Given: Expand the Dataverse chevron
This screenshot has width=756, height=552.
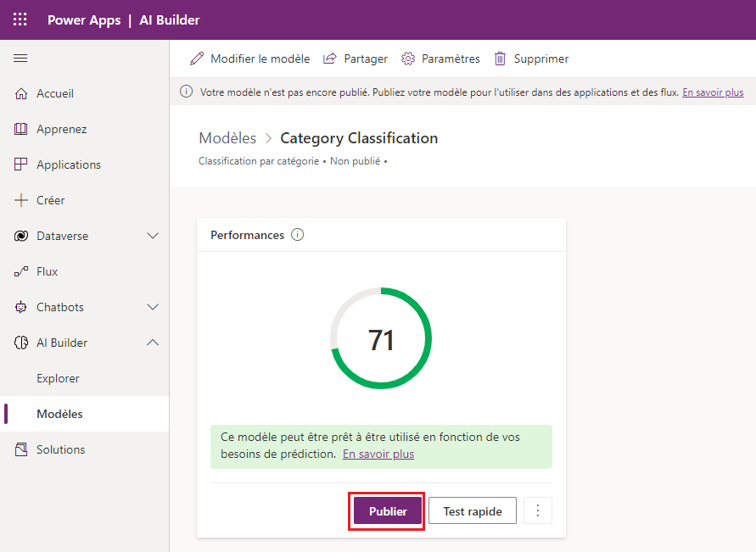Looking at the screenshot, I should point(153,236).
